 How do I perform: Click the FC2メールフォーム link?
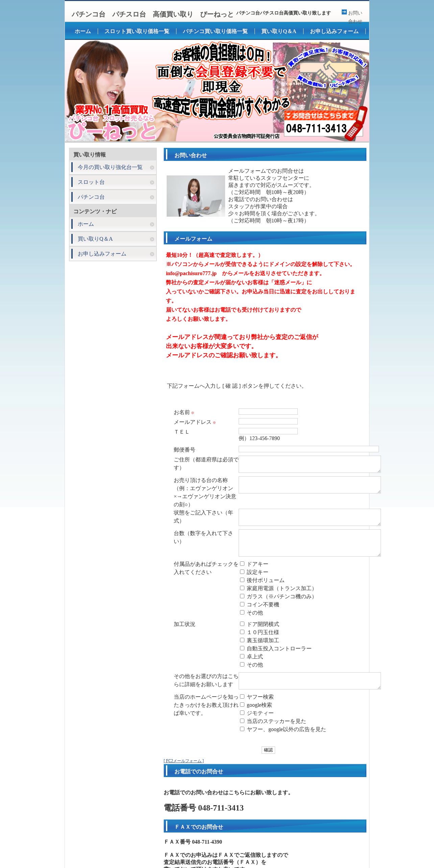[184, 761]
